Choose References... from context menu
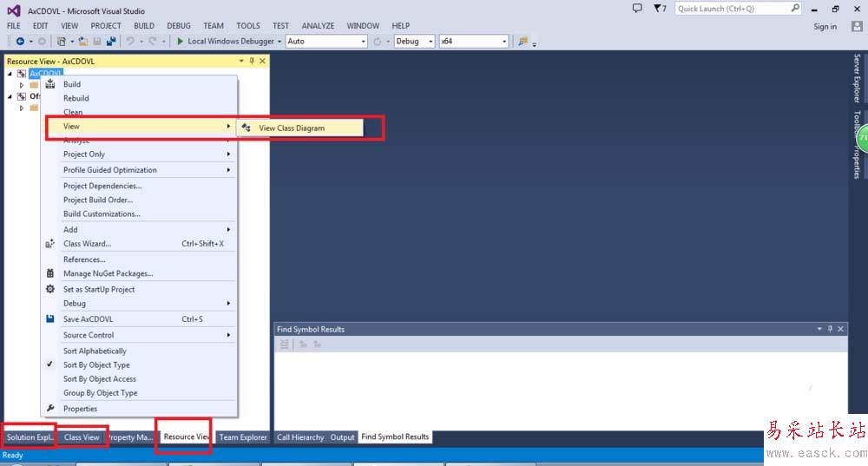 pos(140,259)
